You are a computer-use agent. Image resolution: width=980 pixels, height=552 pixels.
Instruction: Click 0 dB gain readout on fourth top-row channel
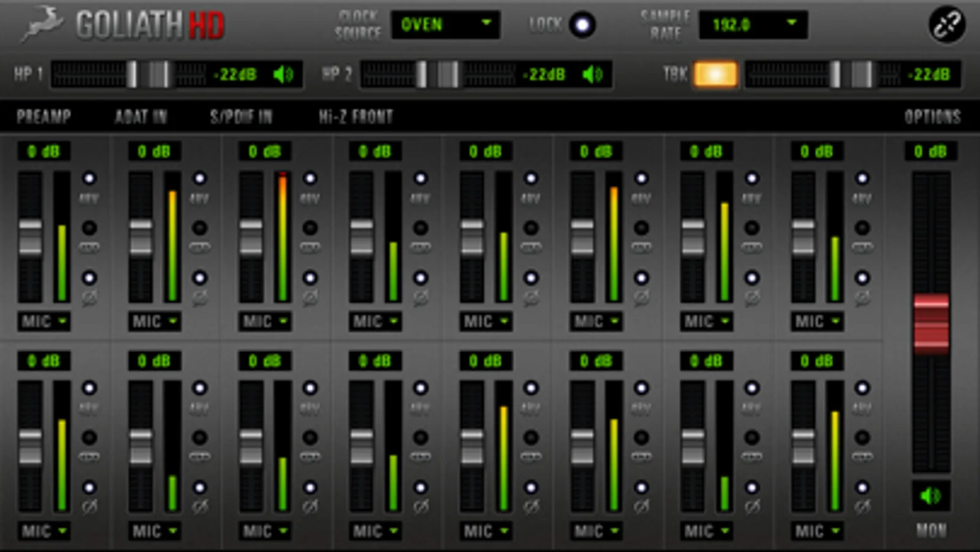pos(375,151)
